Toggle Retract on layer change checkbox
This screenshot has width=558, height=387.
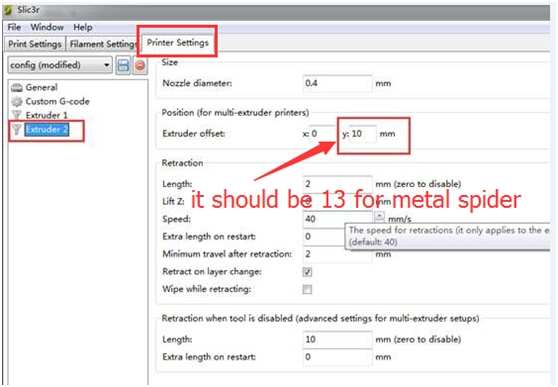(x=307, y=272)
